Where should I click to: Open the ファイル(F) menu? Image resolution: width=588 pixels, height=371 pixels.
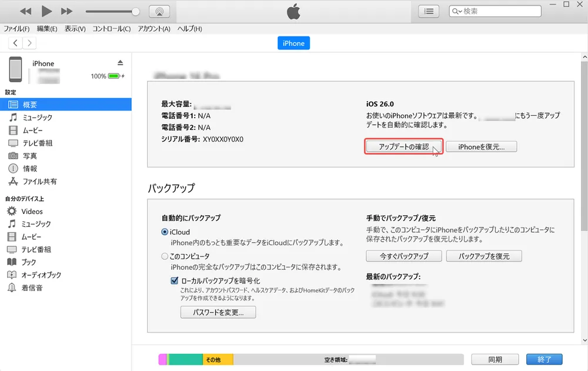pyautogui.click(x=16, y=28)
